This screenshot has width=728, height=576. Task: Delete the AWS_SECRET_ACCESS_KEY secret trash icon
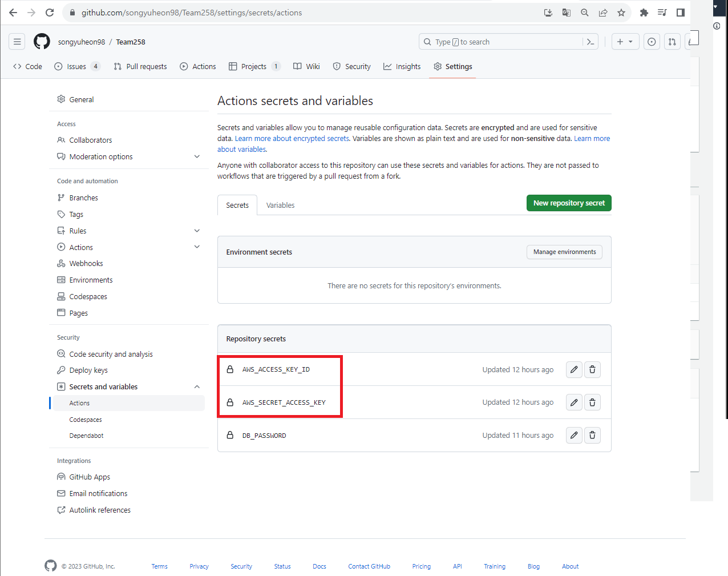(592, 402)
